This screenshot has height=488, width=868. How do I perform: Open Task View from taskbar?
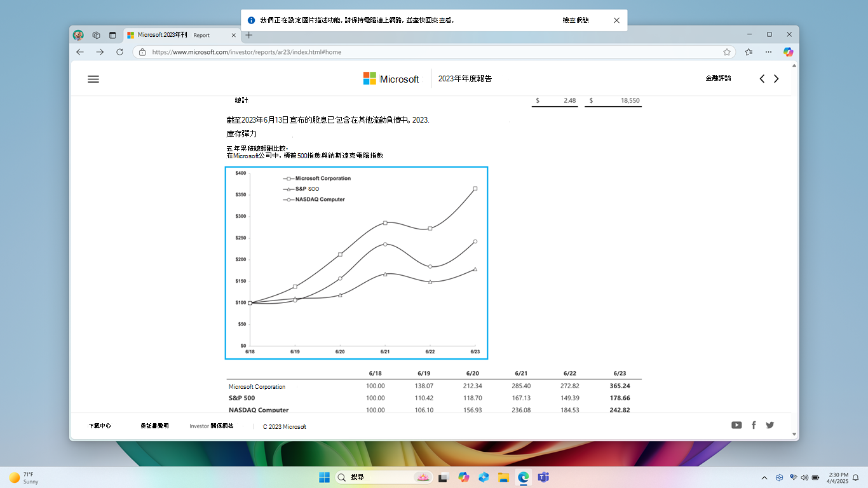444,477
